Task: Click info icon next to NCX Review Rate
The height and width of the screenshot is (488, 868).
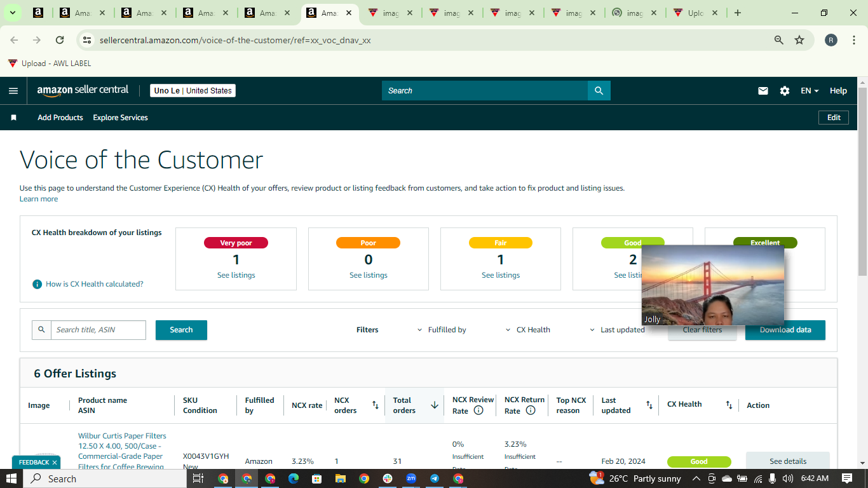Action: 478,410
